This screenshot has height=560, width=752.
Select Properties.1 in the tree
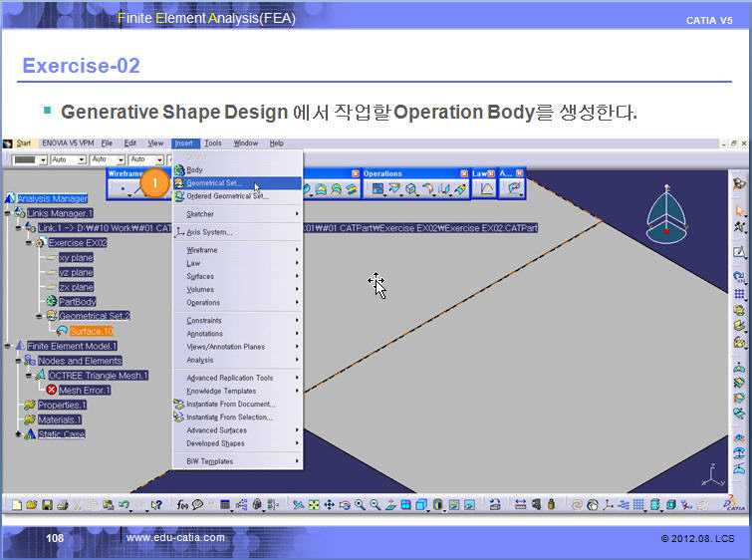point(62,405)
